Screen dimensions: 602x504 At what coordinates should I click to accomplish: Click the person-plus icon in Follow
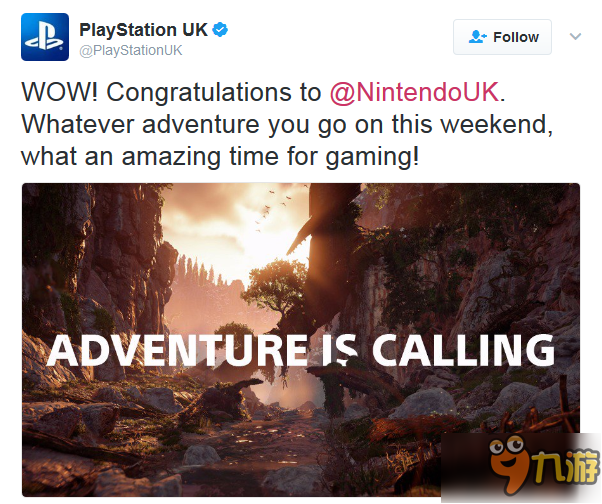coord(478,37)
